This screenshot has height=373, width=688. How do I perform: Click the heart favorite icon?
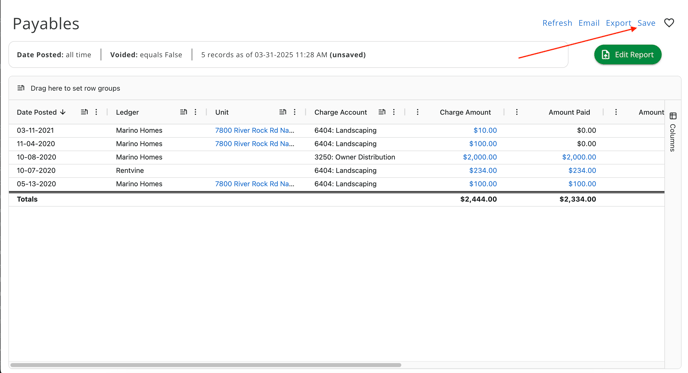[669, 23]
